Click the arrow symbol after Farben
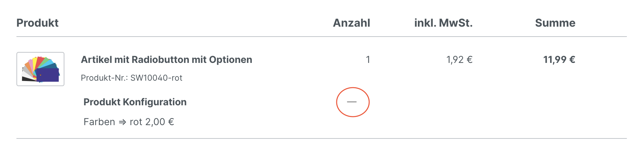The image size is (644, 147). tap(122, 122)
